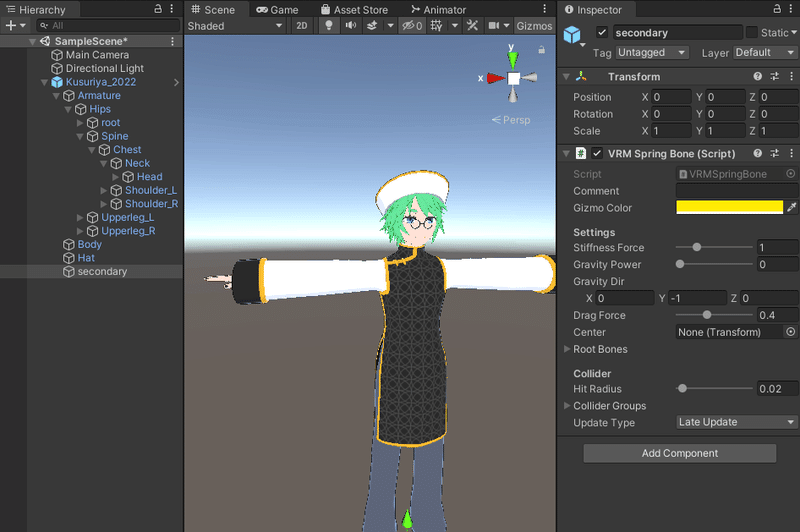Open VRM Spring Bone help icon
The height and width of the screenshot is (532, 800).
pyautogui.click(x=758, y=153)
